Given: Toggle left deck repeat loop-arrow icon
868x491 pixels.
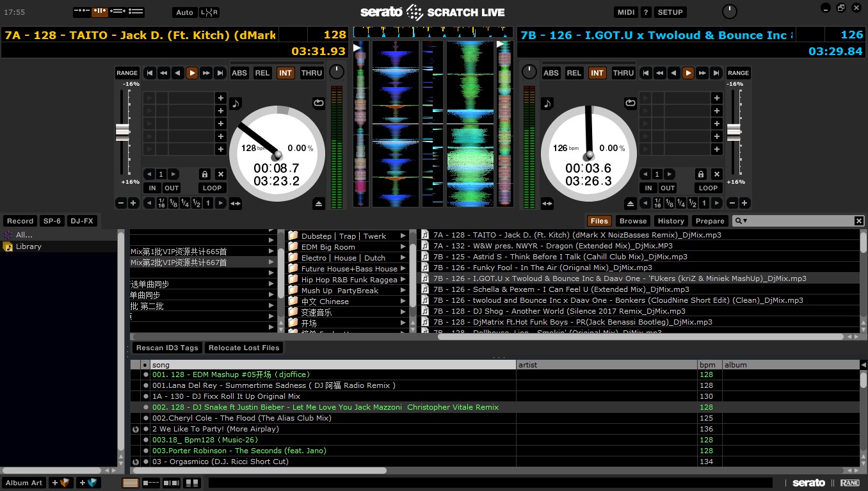Looking at the screenshot, I should click(318, 102).
